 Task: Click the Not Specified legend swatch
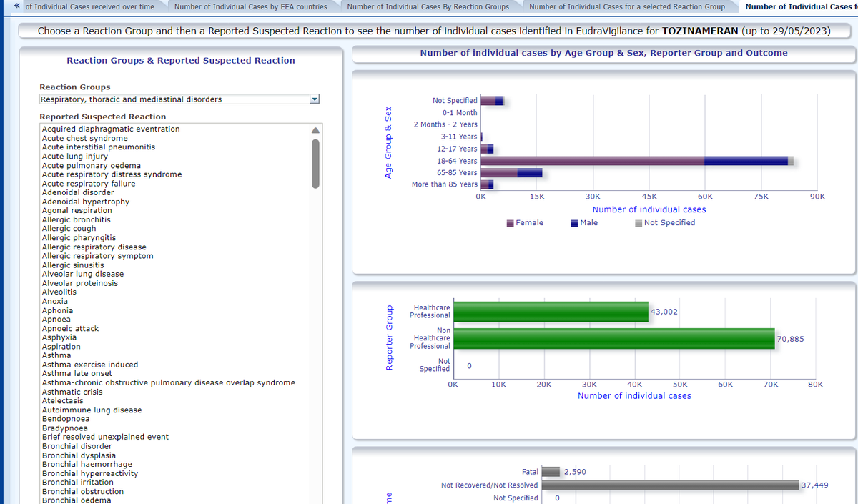point(638,223)
